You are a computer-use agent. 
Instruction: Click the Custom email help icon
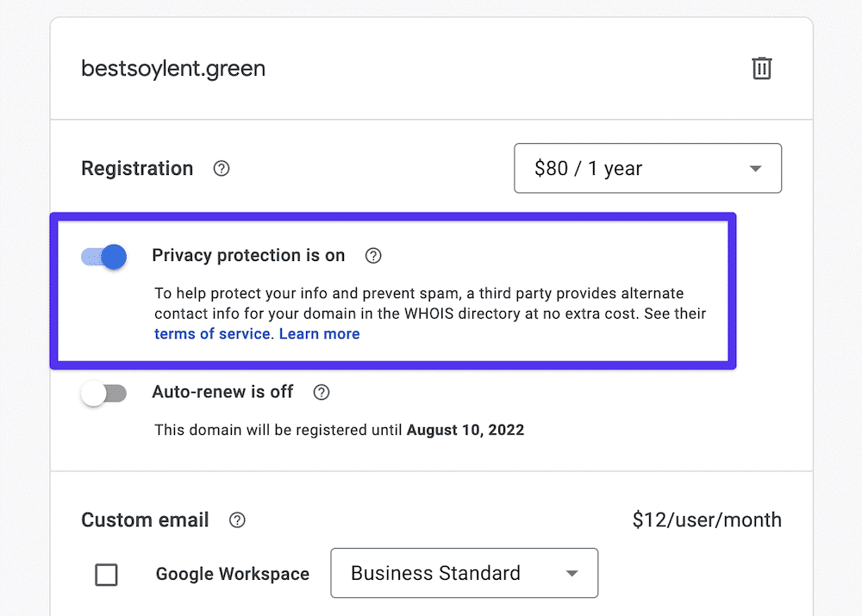pos(237,520)
